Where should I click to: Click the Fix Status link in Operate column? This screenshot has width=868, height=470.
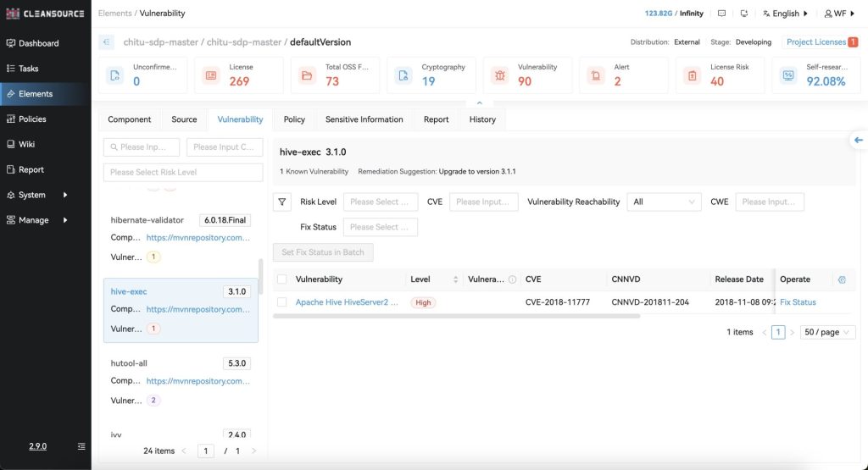798,302
